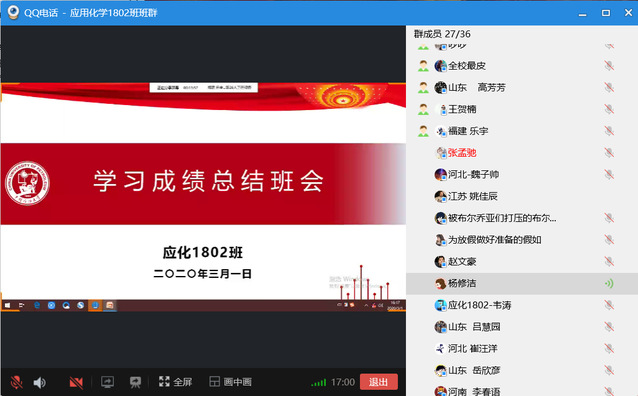Click muted mic icon beside 赵文豪
The image size is (638, 396).
[x=609, y=261]
